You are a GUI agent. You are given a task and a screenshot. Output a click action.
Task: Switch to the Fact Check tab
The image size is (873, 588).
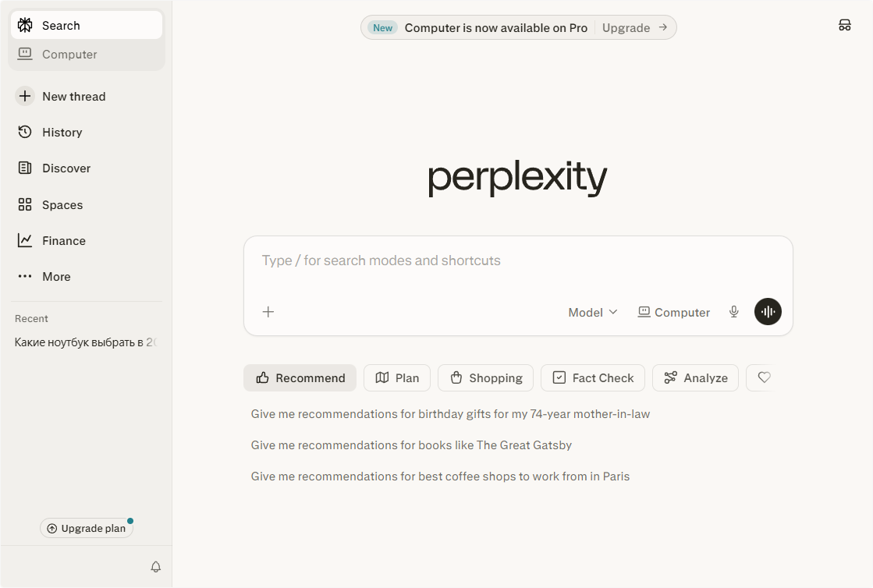(x=593, y=378)
